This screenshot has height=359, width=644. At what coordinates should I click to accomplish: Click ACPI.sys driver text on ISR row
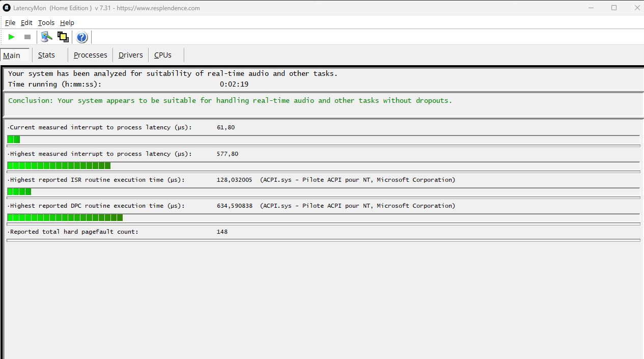357,180
